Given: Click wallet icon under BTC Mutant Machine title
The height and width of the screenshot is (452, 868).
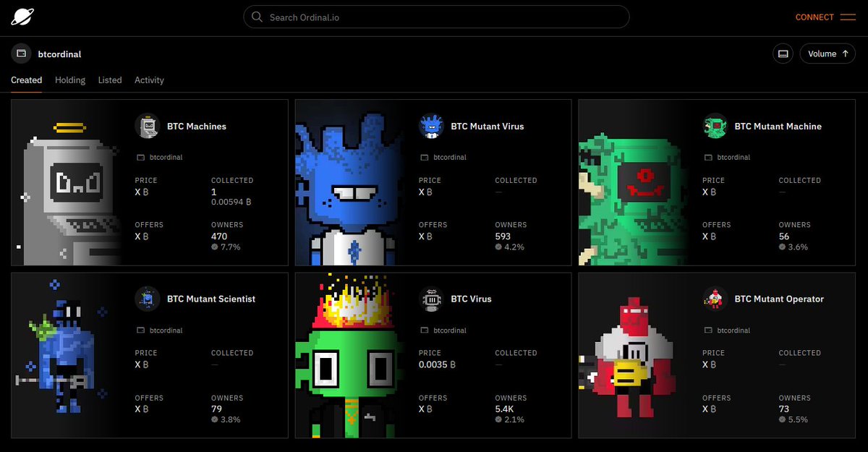Looking at the screenshot, I should [x=707, y=158].
